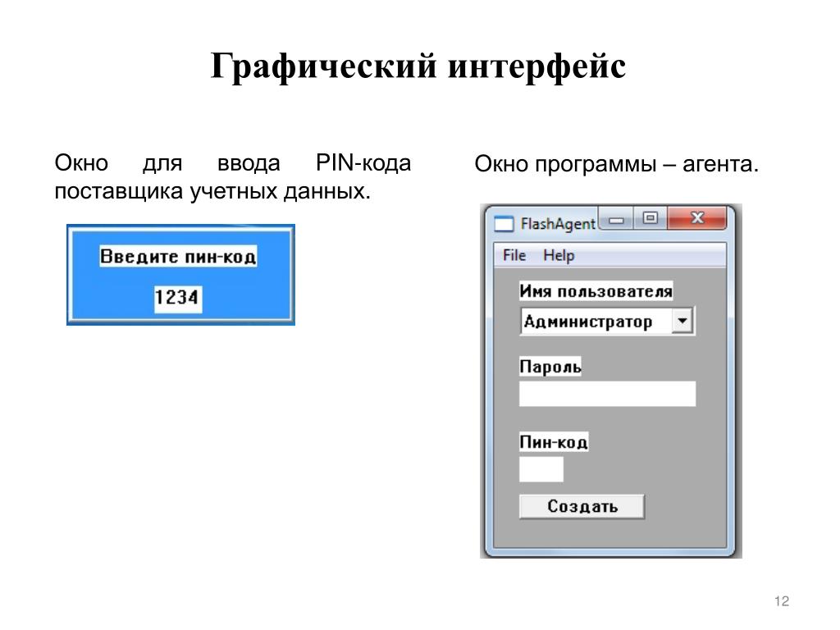Click the Введите пин-код label
The width and height of the screenshot is (840, 630).
click(178, 257)
